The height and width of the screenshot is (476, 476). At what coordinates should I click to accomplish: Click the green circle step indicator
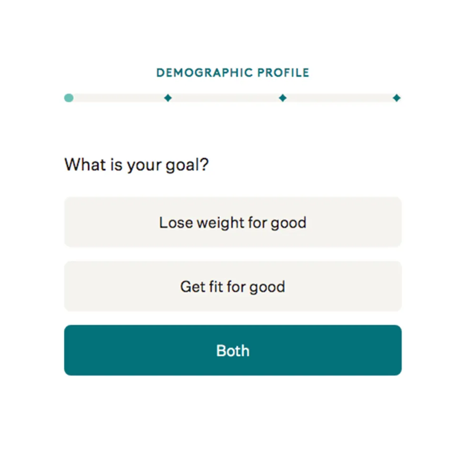(x=69, y=98)
